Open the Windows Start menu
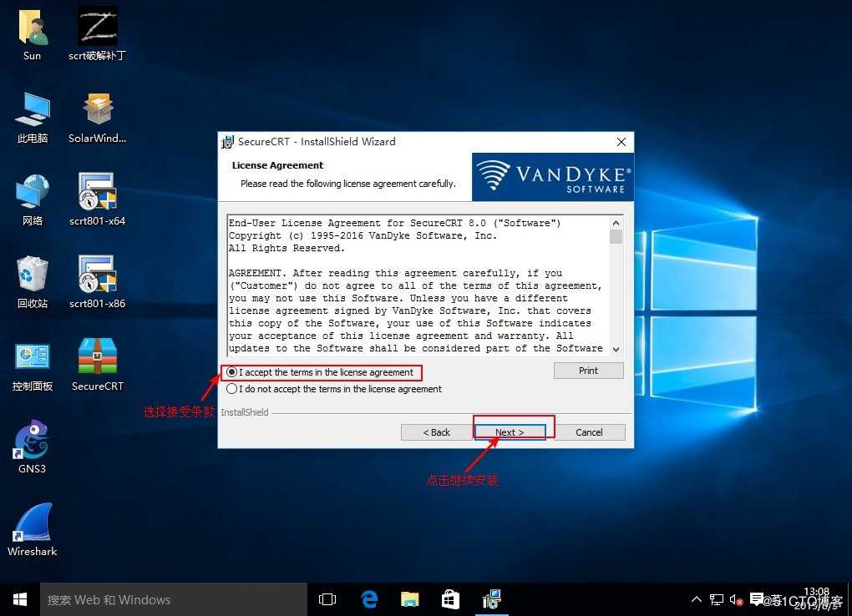The width and height of the screenshot is (852, 616). [20, 599]
